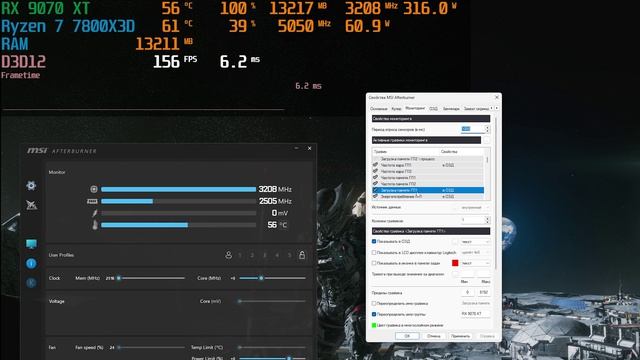This screenshot has height=360, width=640.
Task: Click the GPU core clock chip icon
Action: pos(94,189)
